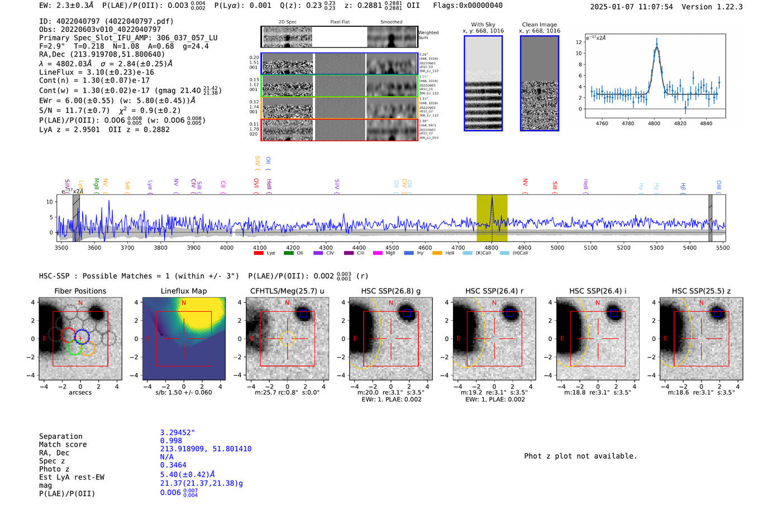Click the EWr = 6.00(±0.55) line
This screenshot has width=782, height=532.
pyautogui.click(x=117, y=100)
